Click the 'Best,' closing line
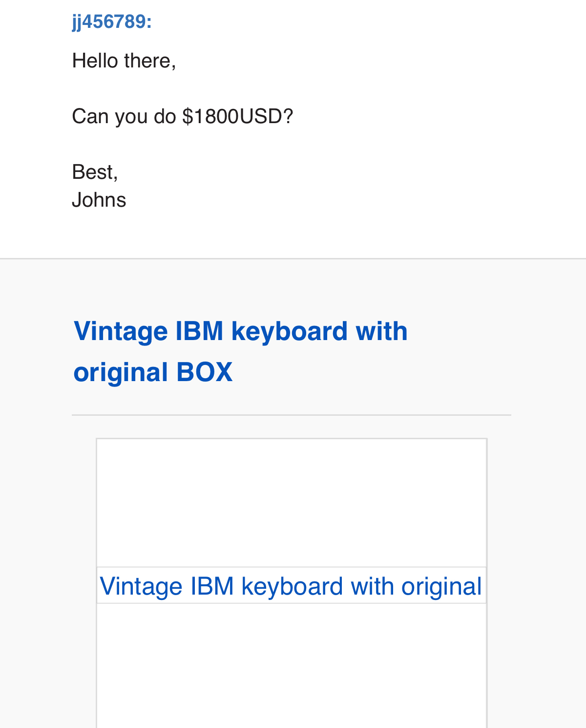 click(95, 172)
